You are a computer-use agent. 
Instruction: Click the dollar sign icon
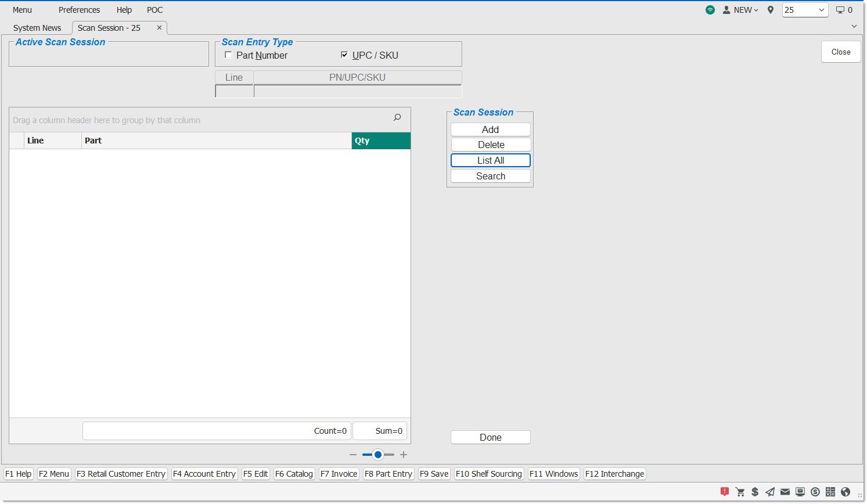(755, 492)
